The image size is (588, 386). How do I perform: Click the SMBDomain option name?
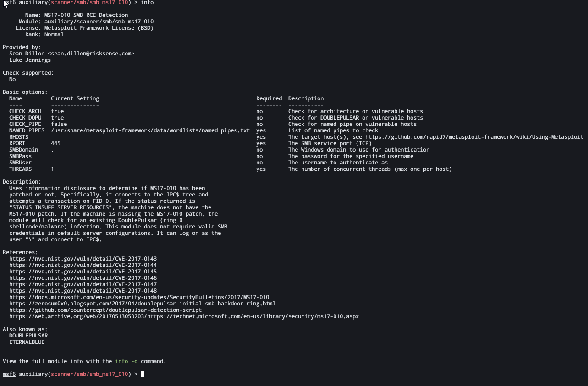coord(24,150)
